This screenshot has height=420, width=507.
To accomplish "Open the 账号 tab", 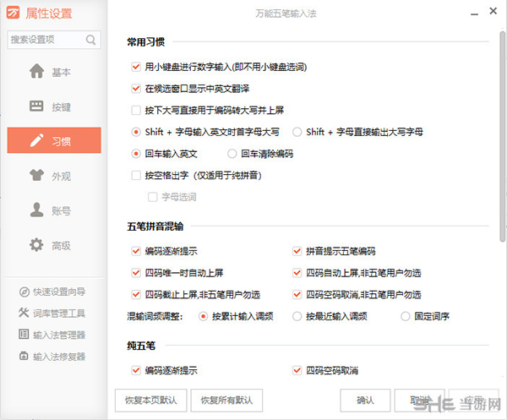I will (54, 210).
